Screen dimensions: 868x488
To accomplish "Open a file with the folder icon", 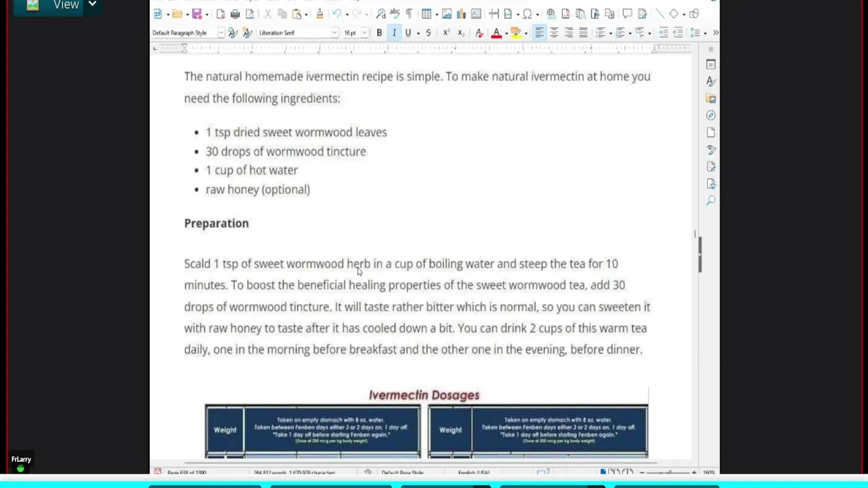I will pos(178,14).
